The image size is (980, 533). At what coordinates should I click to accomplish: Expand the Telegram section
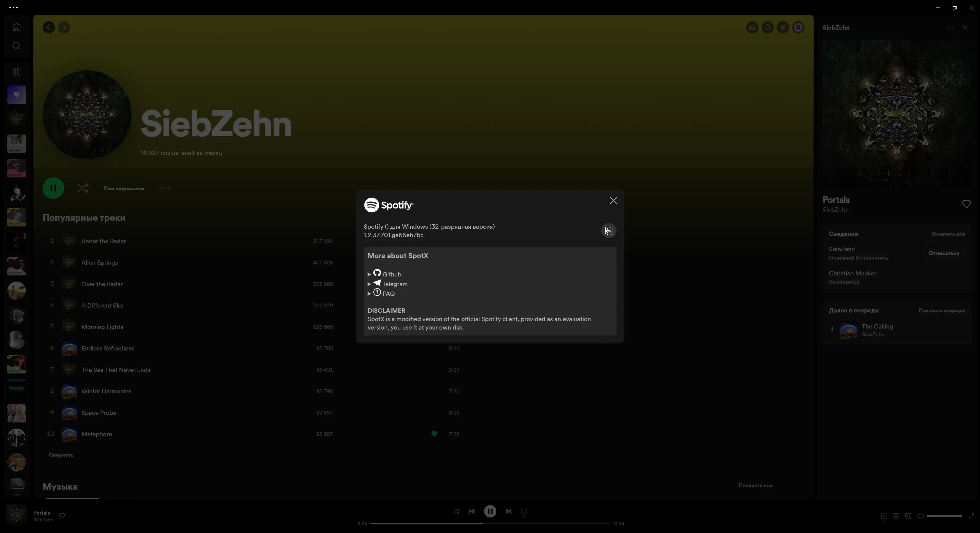click(x=369, y=284)
